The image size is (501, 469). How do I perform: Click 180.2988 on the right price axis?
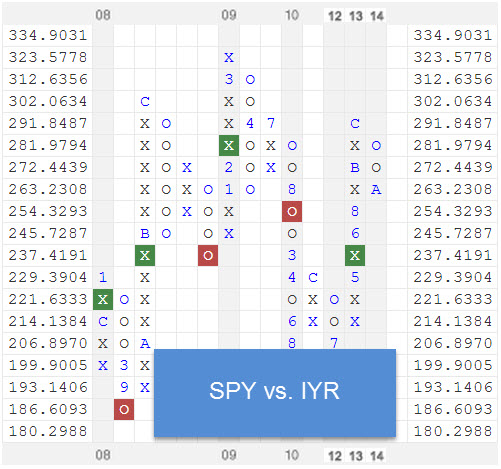click(453, 431)
